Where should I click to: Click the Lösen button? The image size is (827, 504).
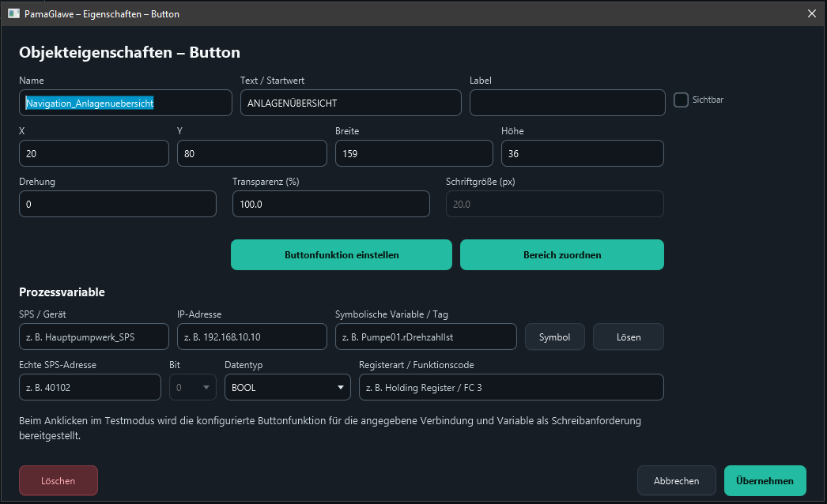[629, 337]
